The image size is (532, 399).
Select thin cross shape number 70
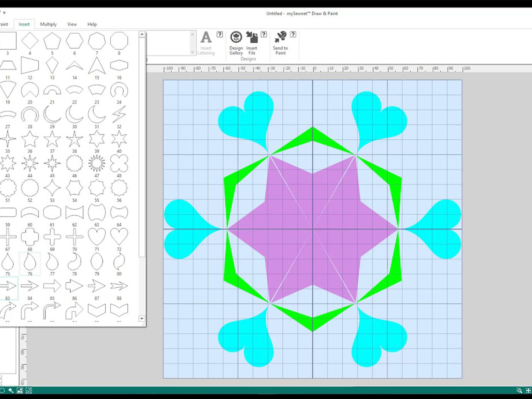(x=74, y=237)
